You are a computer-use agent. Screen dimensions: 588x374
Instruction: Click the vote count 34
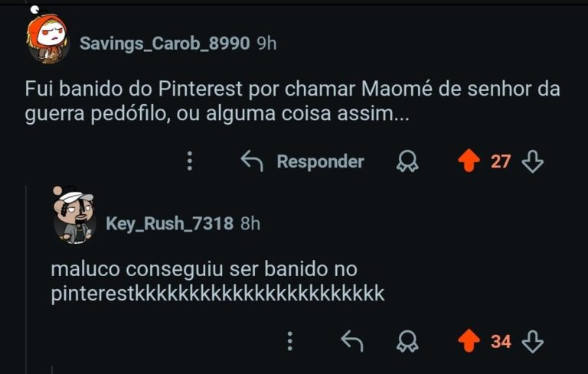[x=500, y=341]
